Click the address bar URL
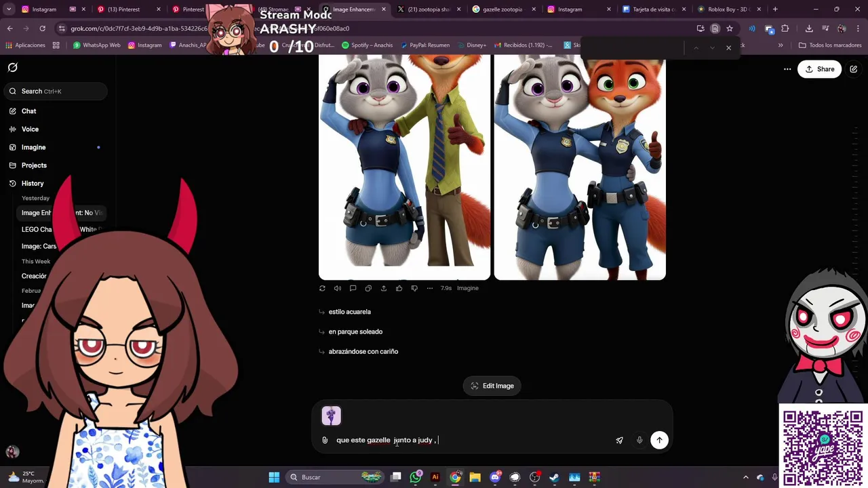 click(x=210, y=28)
